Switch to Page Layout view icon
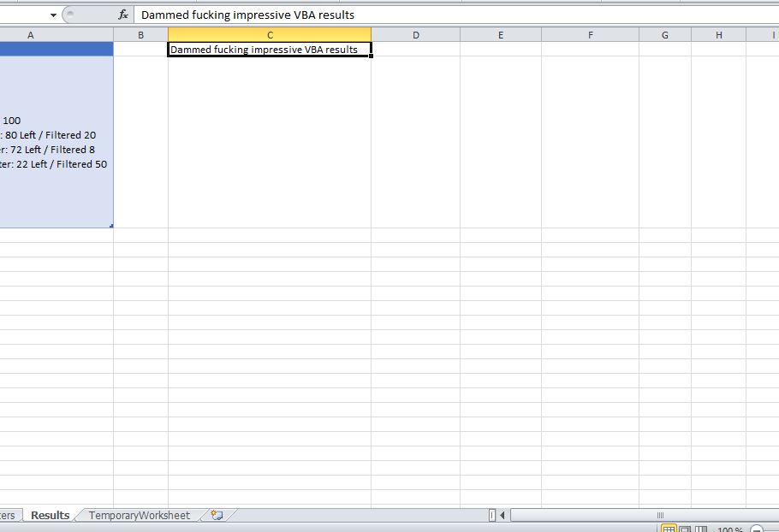The height and width of the screenshot is (532, 779). click(x=685, y=529)
